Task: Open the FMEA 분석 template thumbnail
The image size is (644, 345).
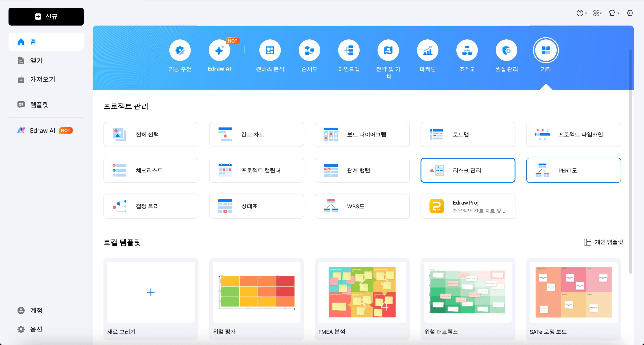Action: tap(362, 292)
